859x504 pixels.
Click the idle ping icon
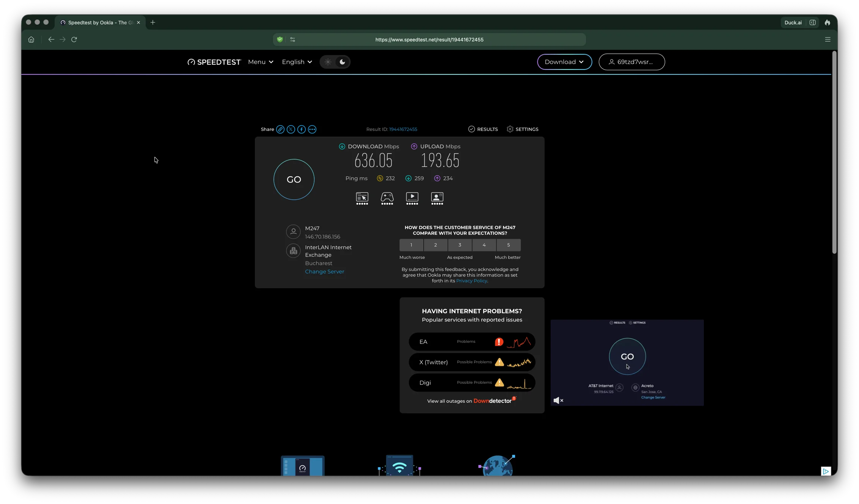tap(380, 178)
